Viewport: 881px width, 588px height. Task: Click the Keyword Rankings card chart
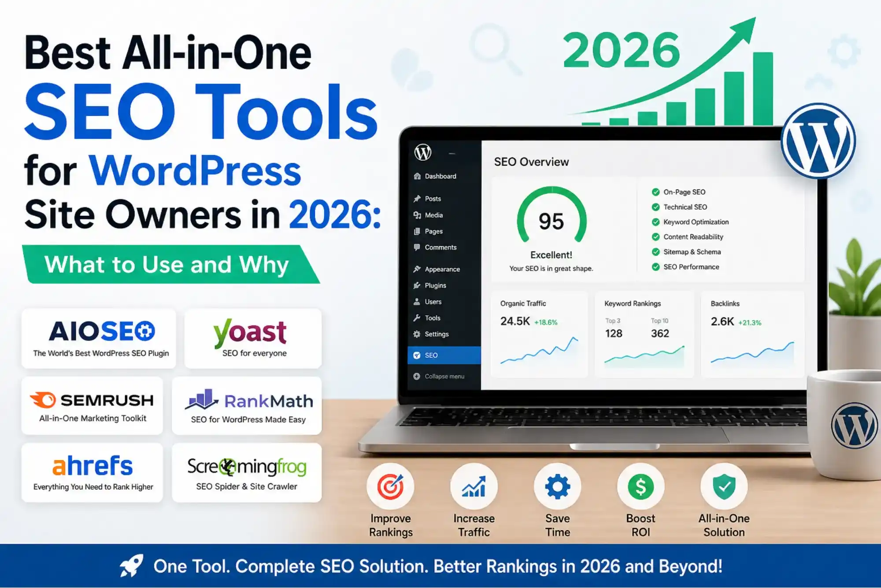[x=644, y=356]
